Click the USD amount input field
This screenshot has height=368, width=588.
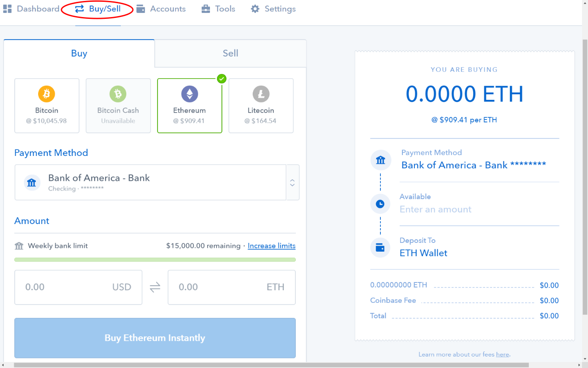[78, 287]
